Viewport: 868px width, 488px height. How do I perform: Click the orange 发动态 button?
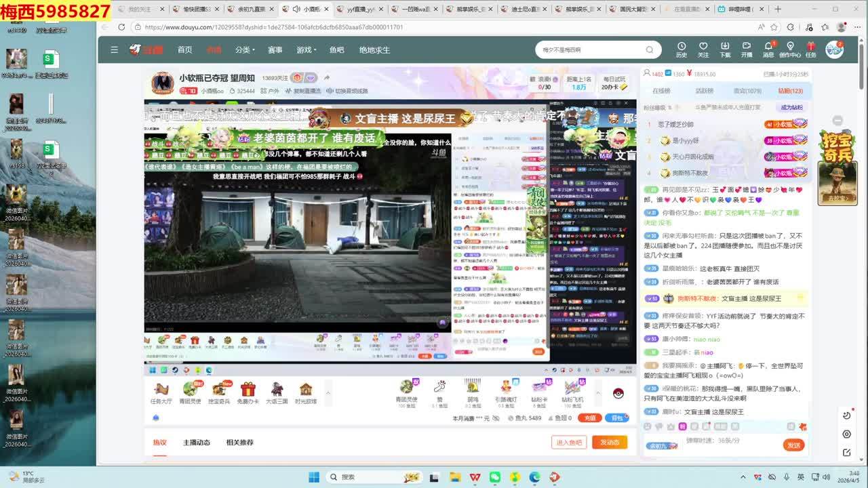(x=609, y=443)
